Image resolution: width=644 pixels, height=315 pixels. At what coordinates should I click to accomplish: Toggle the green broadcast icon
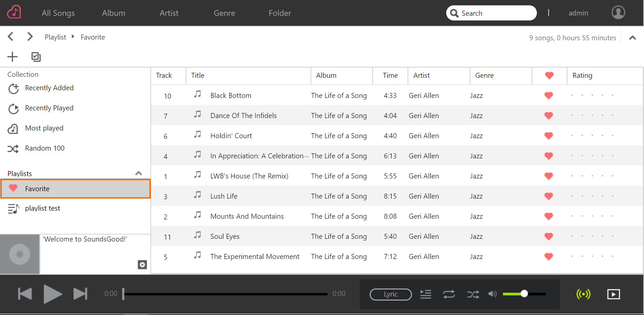[x=584, y=294]
